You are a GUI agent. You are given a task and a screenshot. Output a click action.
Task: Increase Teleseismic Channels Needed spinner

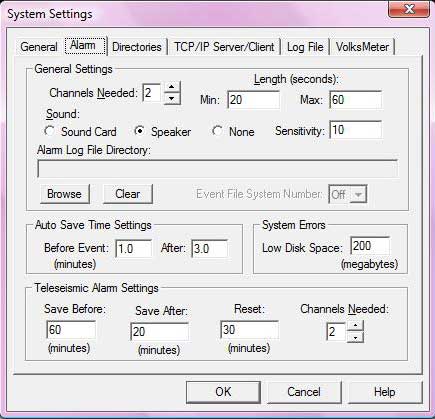355,326
